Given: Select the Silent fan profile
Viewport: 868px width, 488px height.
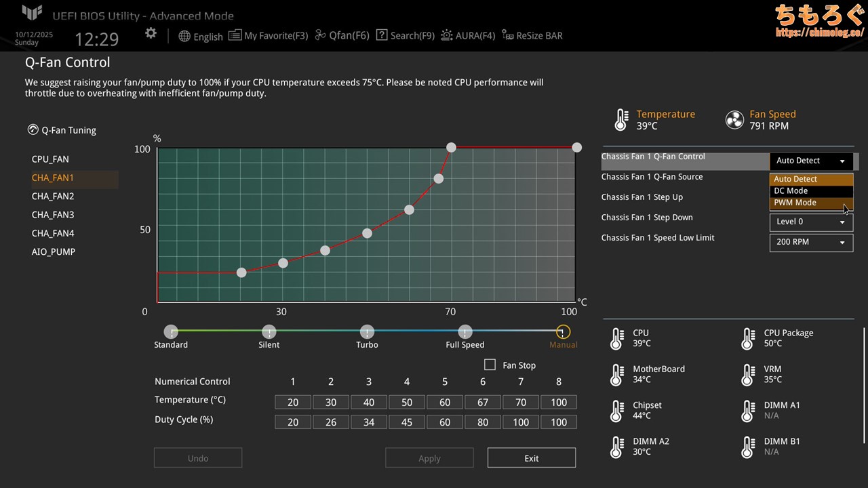Looking at the screenshot, I should pos(269,332).
